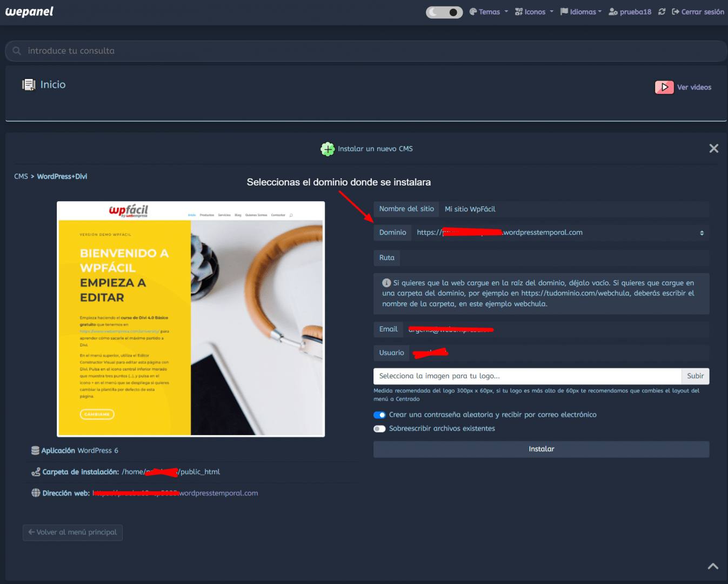Open the Iconos dropdown menu

click(x=534, y=12)
